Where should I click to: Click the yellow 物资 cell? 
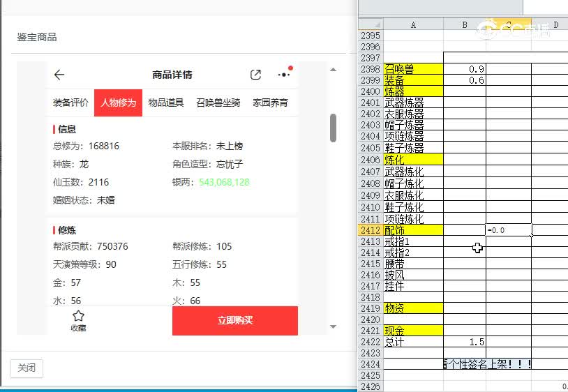click(413, 308)
